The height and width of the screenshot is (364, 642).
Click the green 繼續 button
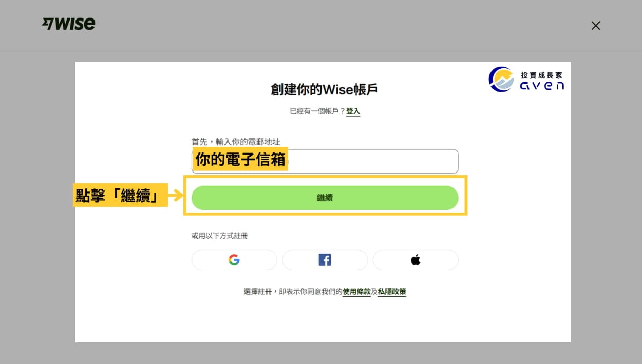tap(325, 198)
